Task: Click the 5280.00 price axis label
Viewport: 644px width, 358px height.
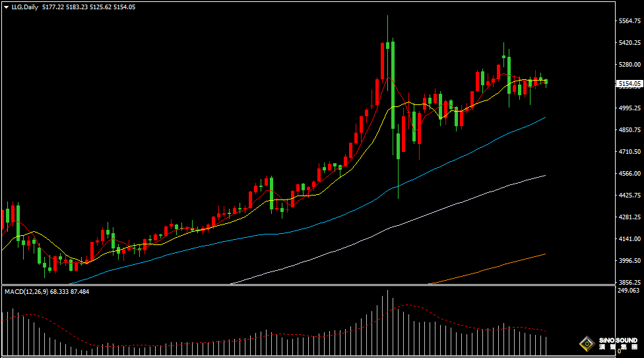Action: click(630, 65)
